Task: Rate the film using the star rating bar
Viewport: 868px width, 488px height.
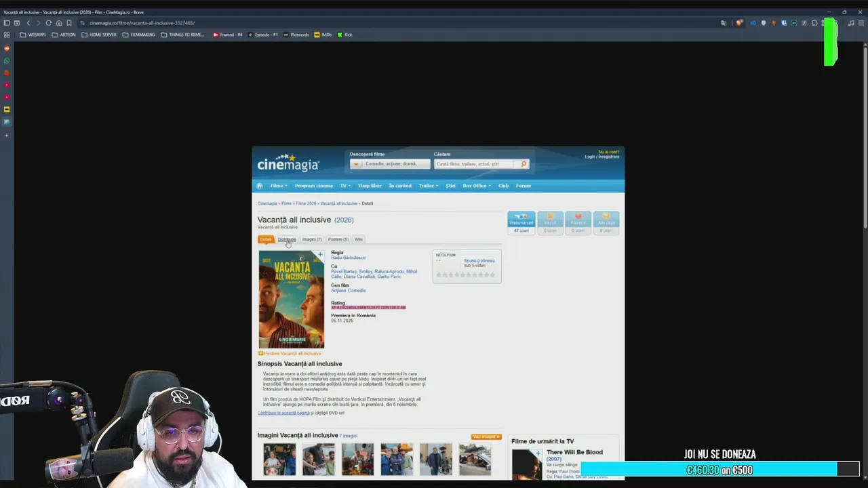Action: [466, 274]
